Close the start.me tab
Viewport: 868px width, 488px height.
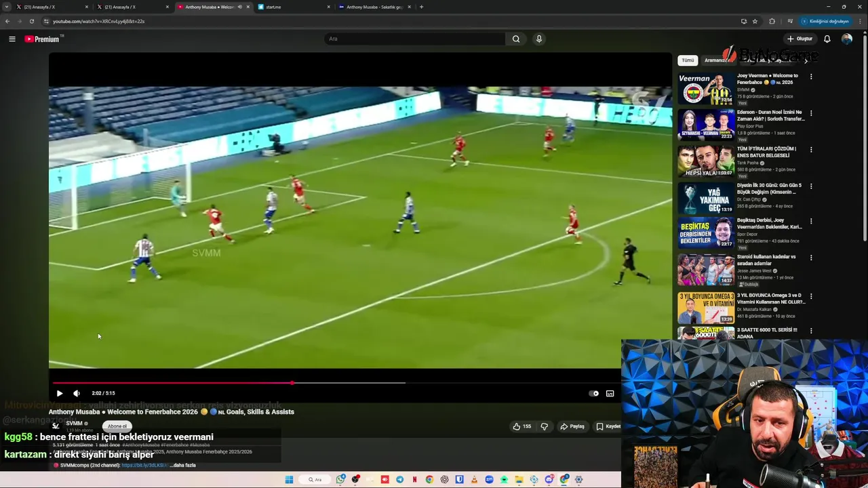tap(329, 7)
